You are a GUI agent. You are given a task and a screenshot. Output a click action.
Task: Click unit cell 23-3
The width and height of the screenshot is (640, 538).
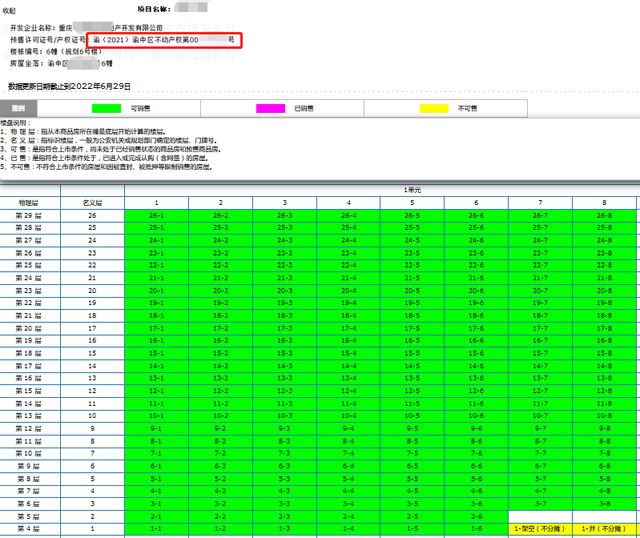click(284, 253)
